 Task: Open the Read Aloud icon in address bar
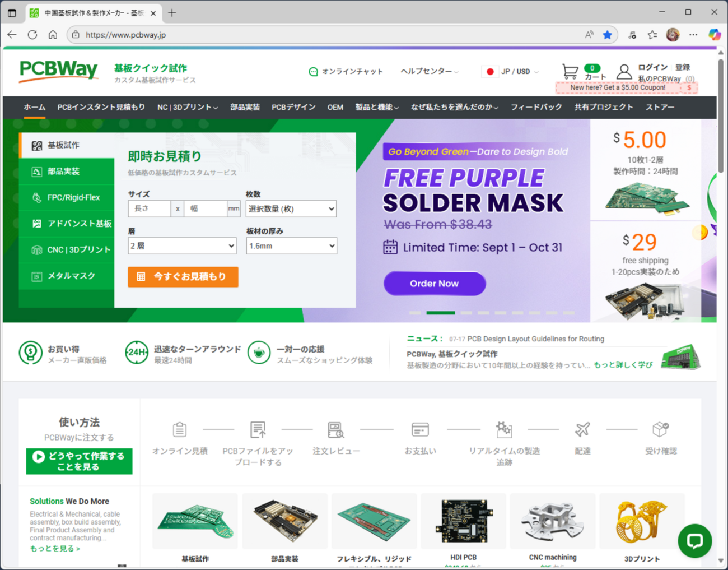click(x=589, y=35)
